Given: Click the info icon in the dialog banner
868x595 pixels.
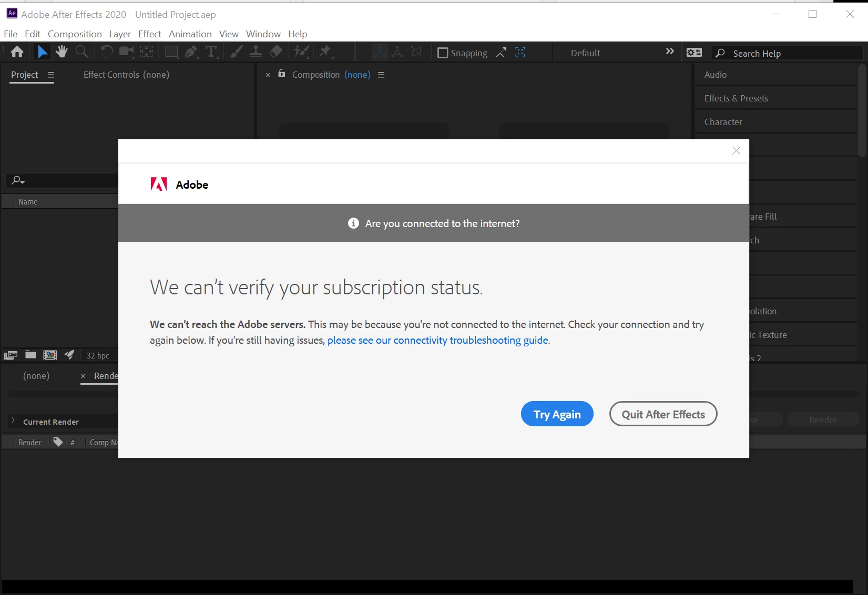Looking at the screenshot, I should (353, 223).
